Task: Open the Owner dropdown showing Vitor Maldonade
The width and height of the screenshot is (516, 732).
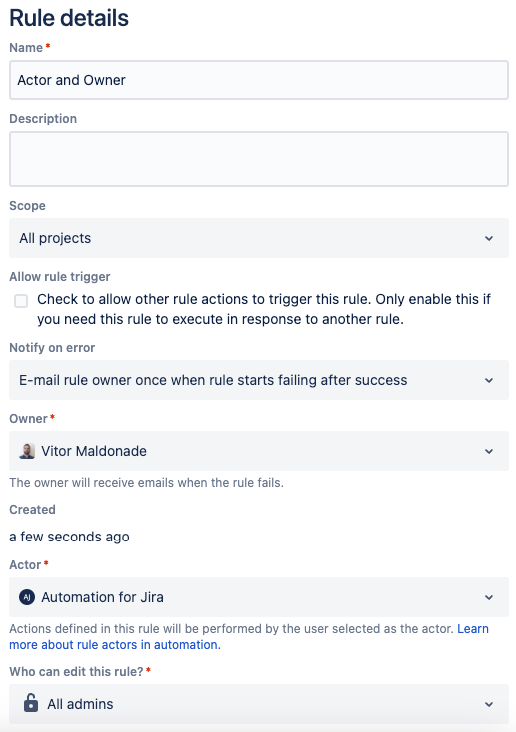Action: pyautogui.click(x=259, y=451)
